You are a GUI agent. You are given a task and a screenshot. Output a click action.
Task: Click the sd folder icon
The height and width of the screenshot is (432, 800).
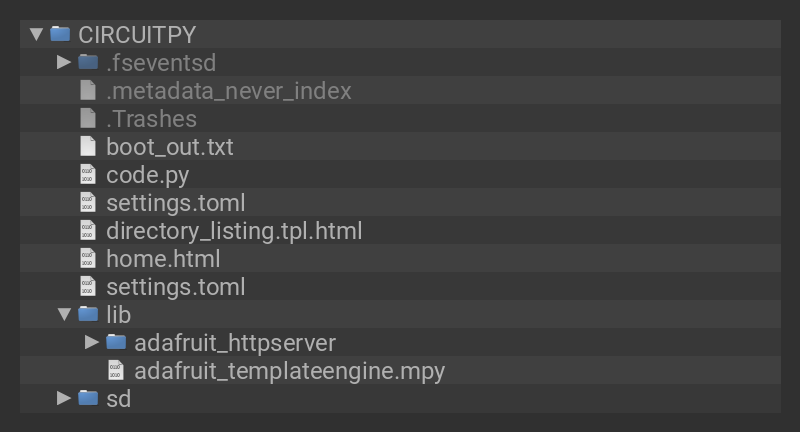click(88, 399)
